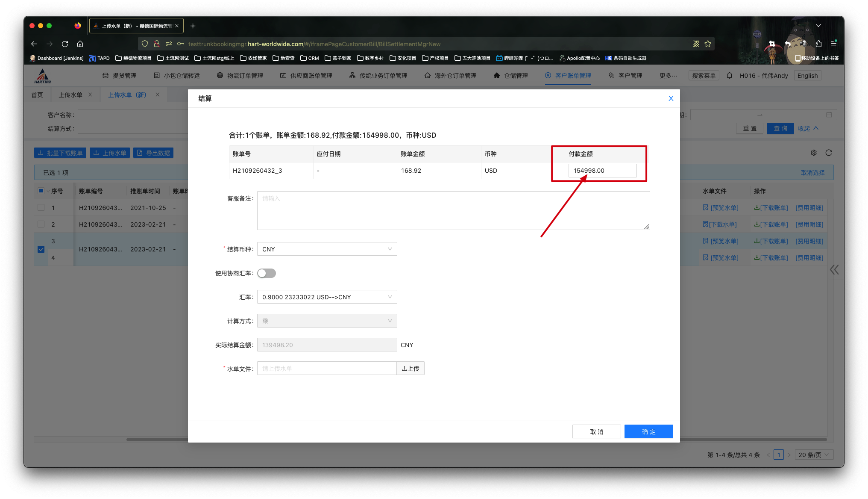Close the 结算 dialog with X icon
This screenshot has height=499, width=868.
point(671,98)
